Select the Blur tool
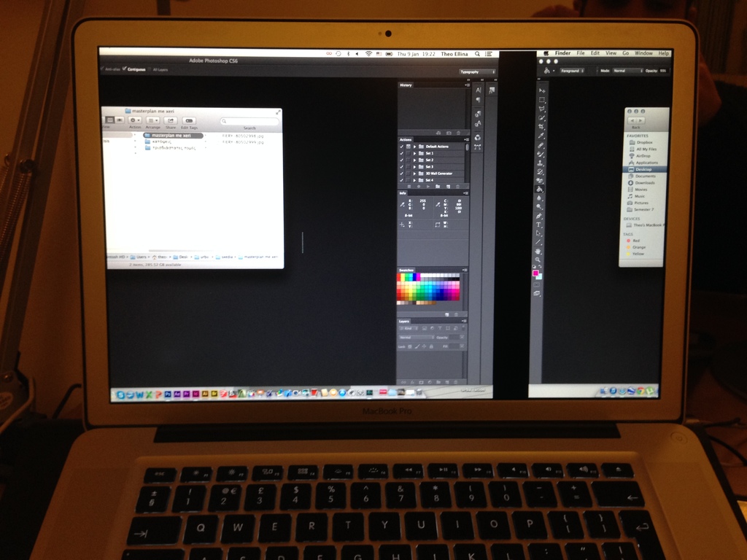This screenshot has height=560, width=747. 540,198
